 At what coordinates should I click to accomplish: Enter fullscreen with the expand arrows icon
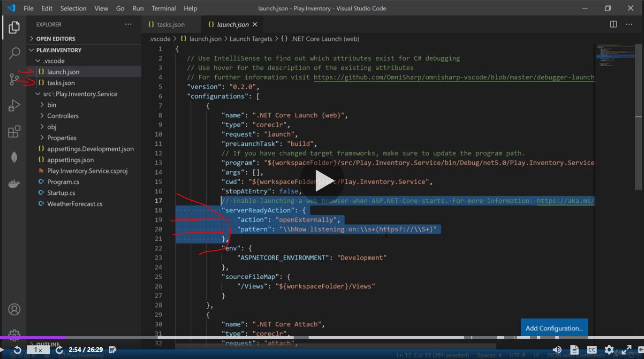626,350
